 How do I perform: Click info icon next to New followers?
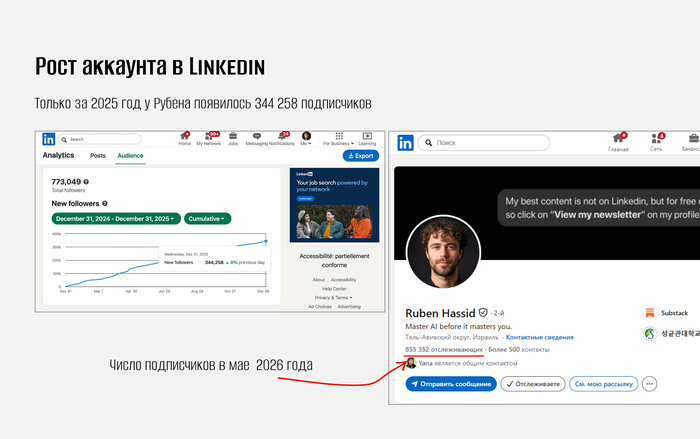click(x=105, y=203)
